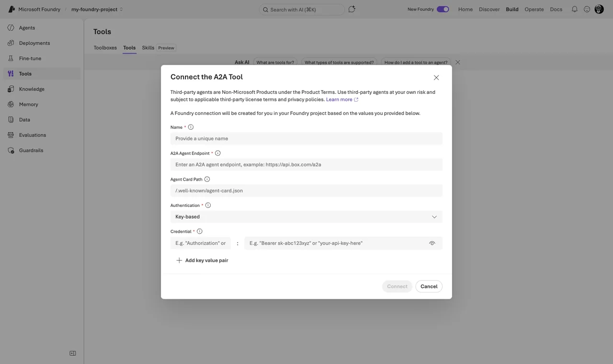Click the Fine-tune sidebar icon
The height and width of the screenshot is (364, 613).
pos(11,58)
